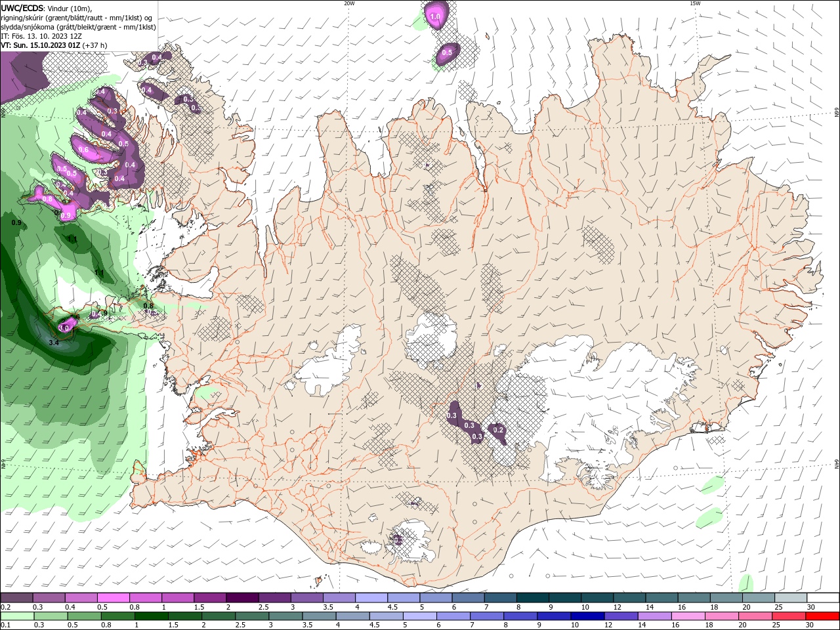The image size is (840, 630).
Task: Select the 2 swatch in the bottom rain legend row
Action: coord(218,616)
